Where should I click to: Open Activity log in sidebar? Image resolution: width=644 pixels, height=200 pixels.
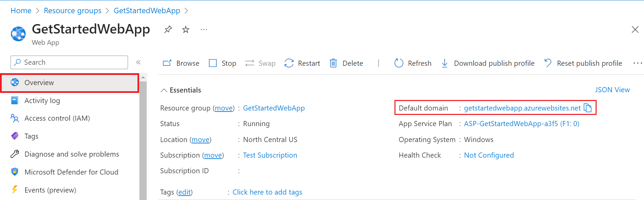[42, 101]
